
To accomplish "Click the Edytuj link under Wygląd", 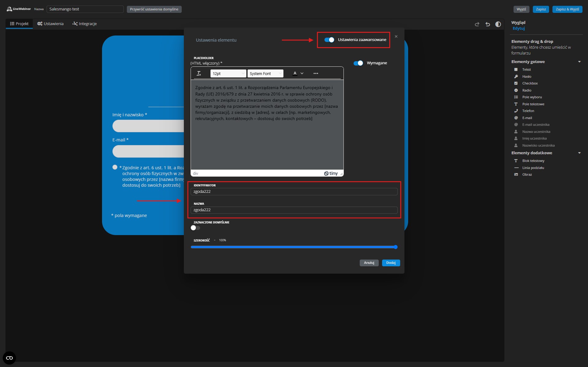I will pyautogui.click(x=518, y=28).
